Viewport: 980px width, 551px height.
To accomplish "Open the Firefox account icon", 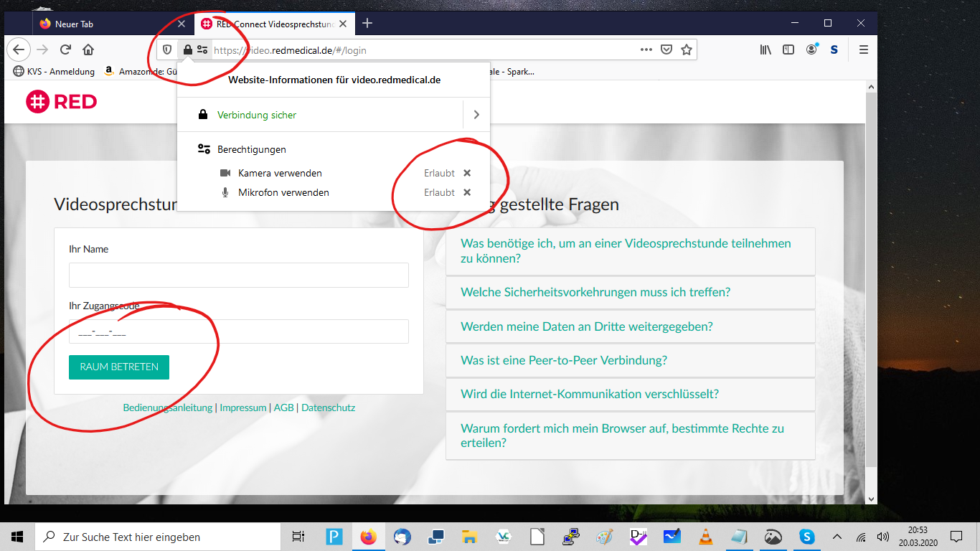I will (x=811, y=50).
